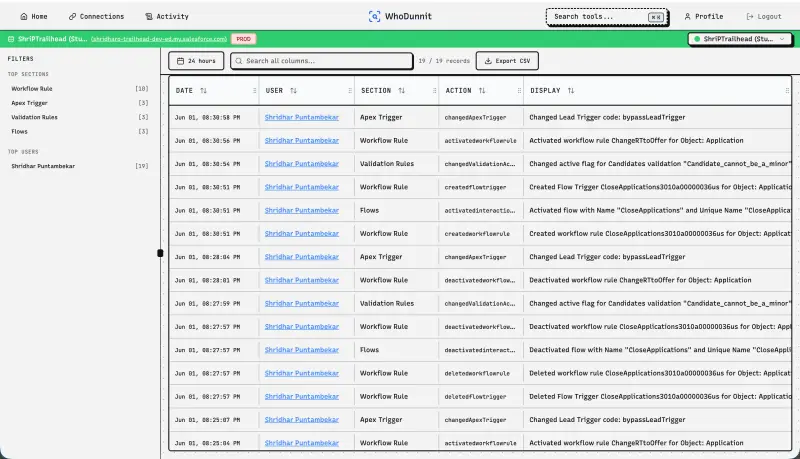Click the WhoDunnit logo icon
The image size is (800, 459).
click(x=374, y=16)
